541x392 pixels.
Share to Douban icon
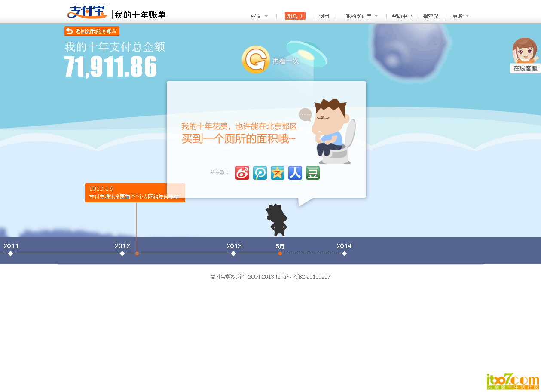(x=313, y=173)
